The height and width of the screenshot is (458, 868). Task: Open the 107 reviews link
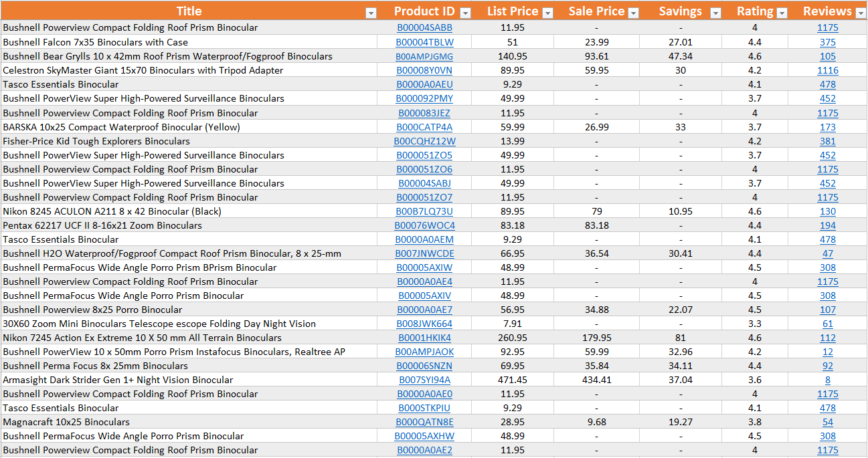pos(828,310)
